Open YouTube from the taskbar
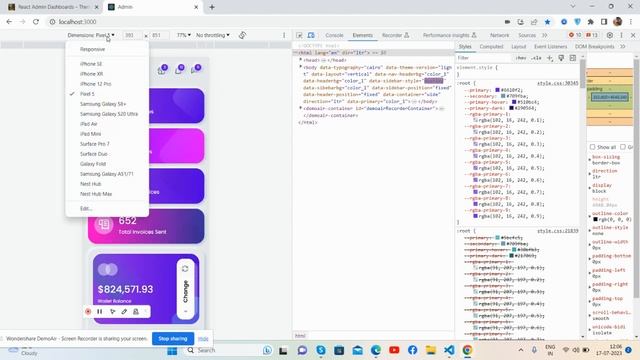This screenshot has width=640, height=360. (x=394, y=350)
